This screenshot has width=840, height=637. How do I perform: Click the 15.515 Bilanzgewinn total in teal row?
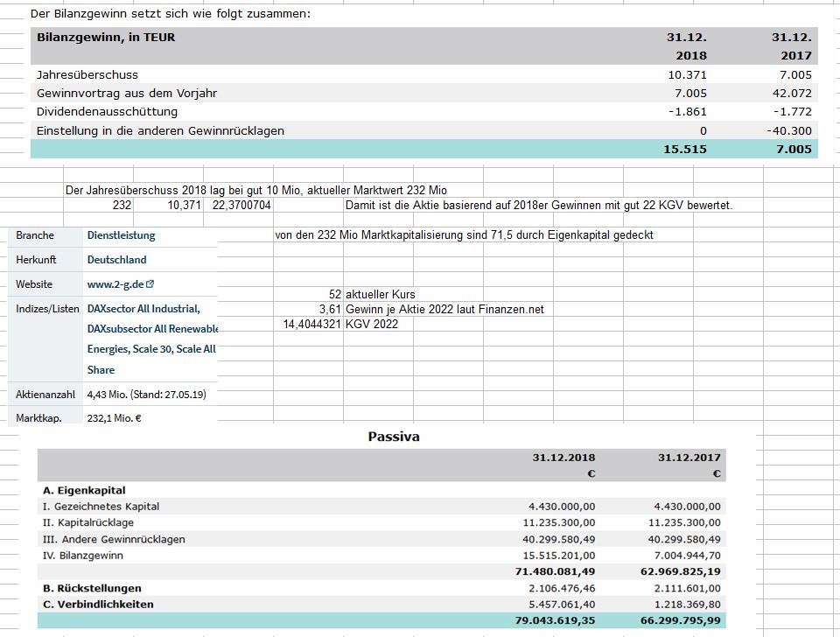coord(684,150)
